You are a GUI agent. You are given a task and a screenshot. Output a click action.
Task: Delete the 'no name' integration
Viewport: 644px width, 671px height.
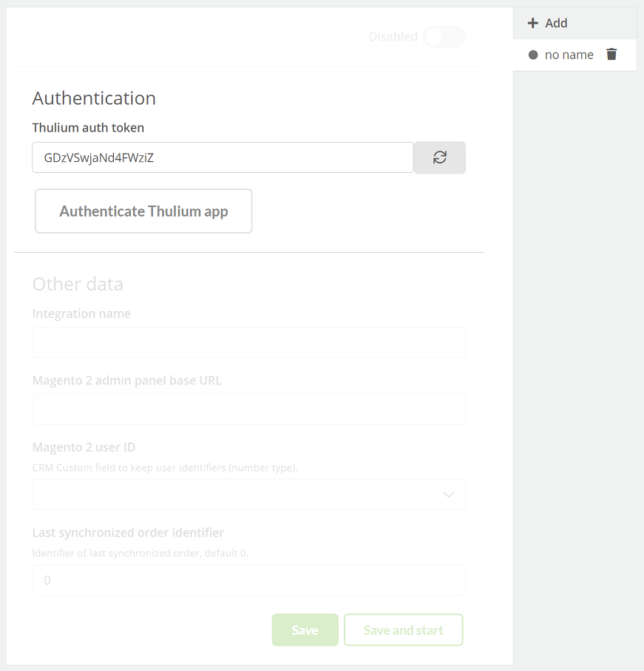click(x=611, y=55)
